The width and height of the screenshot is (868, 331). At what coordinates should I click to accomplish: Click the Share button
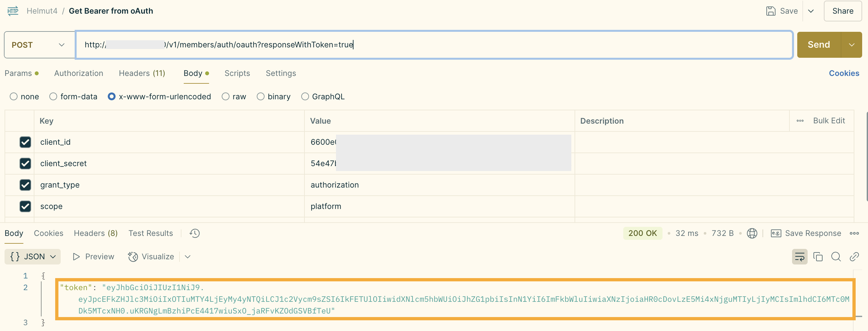[842, 11]
